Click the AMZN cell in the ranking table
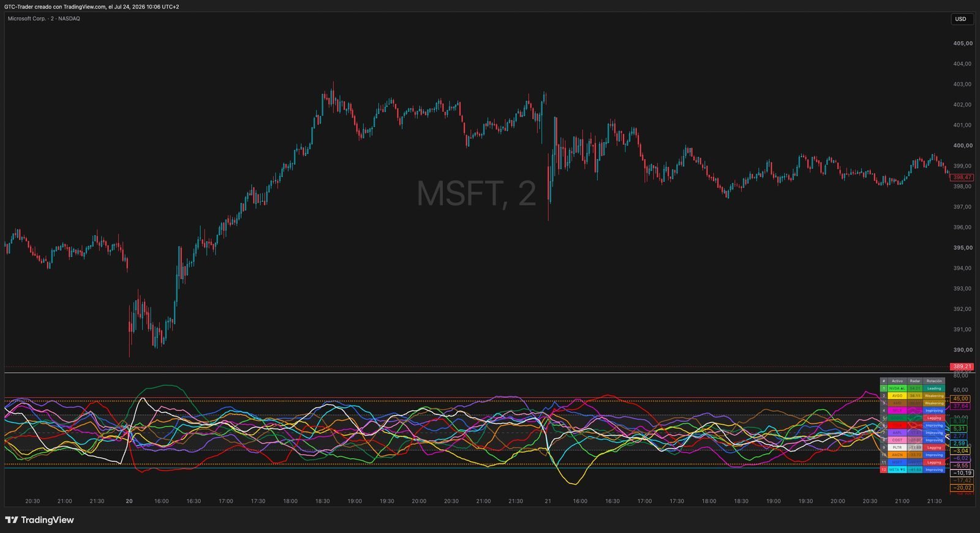This screenshot has width=980, height=533. click(897, 455)
